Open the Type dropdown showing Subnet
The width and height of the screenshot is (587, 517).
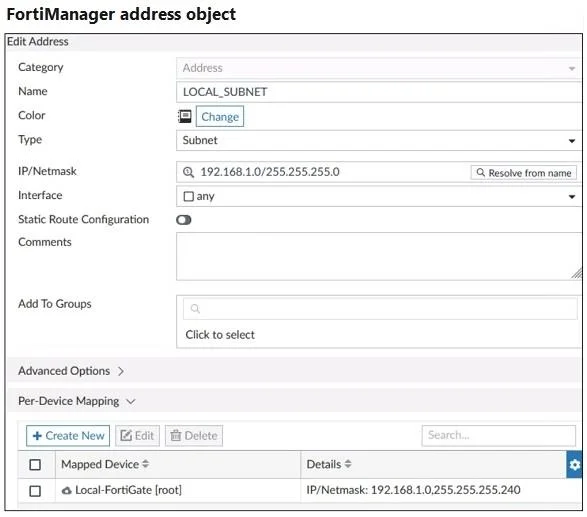click(x=378, y=141)
